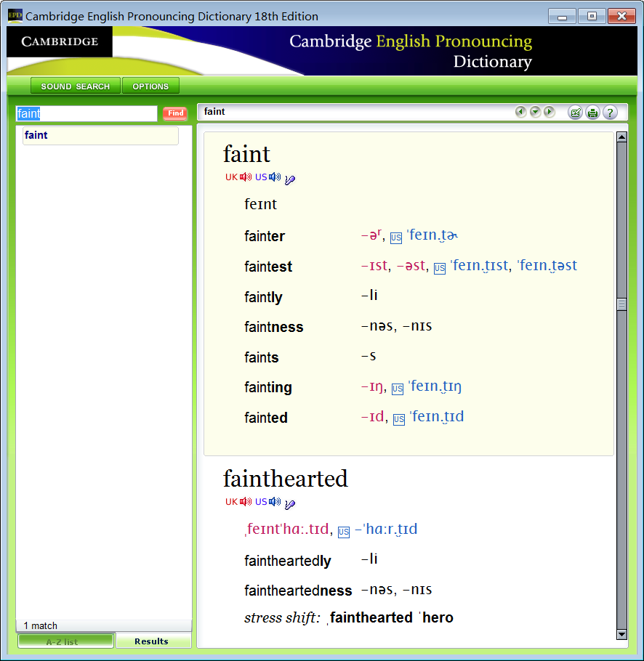Image resolution: width=644 pixels, height=661 pixels.
Task: Select faint in the results list
Action: tap(100, 135)
